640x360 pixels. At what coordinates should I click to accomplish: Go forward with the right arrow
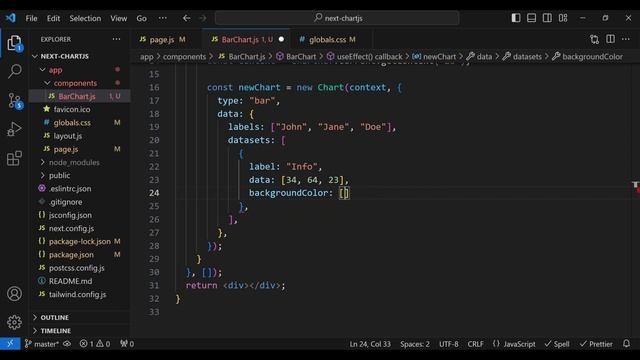point(202,18)
